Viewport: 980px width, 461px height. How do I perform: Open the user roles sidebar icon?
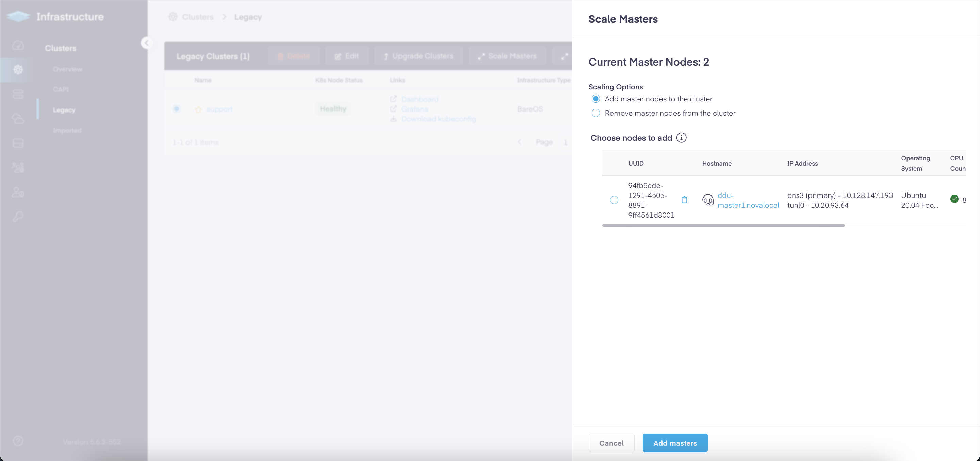18,192
